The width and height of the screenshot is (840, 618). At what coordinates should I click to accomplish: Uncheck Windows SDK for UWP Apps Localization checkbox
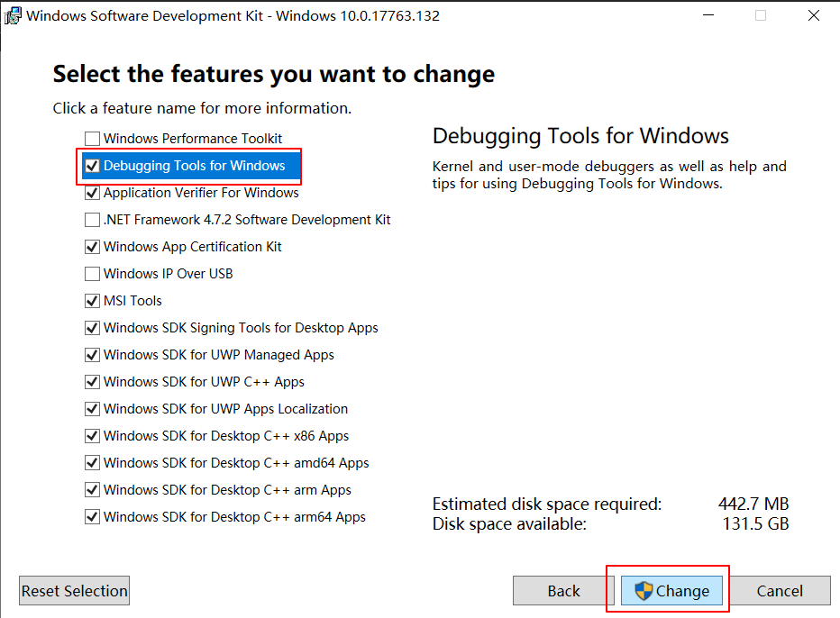(92, 409)
